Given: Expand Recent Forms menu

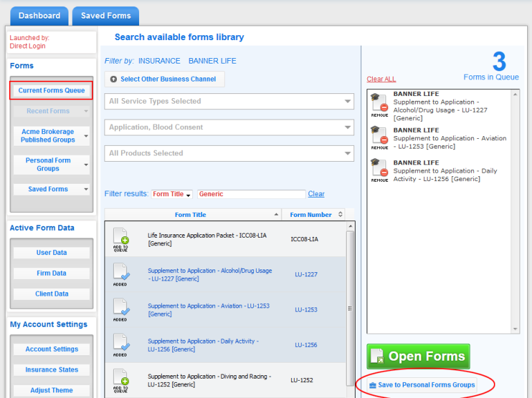Looking at the screenshot, I should pos(51,111).
